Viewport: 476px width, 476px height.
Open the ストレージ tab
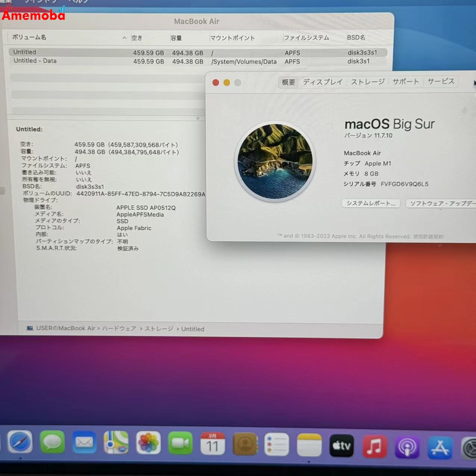coord(367,81)
